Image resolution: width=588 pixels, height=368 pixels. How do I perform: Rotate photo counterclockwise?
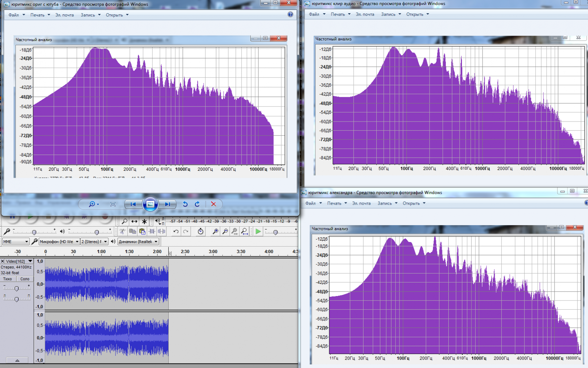pos(185,204)
